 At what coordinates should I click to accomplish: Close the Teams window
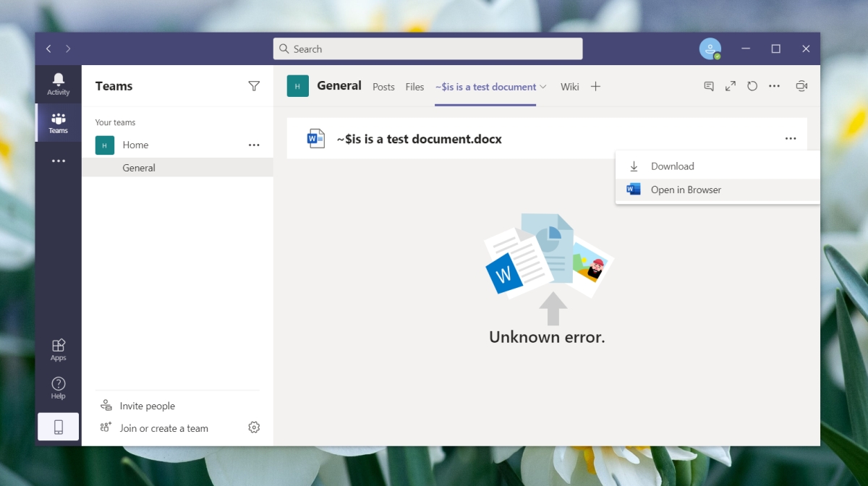806,48
